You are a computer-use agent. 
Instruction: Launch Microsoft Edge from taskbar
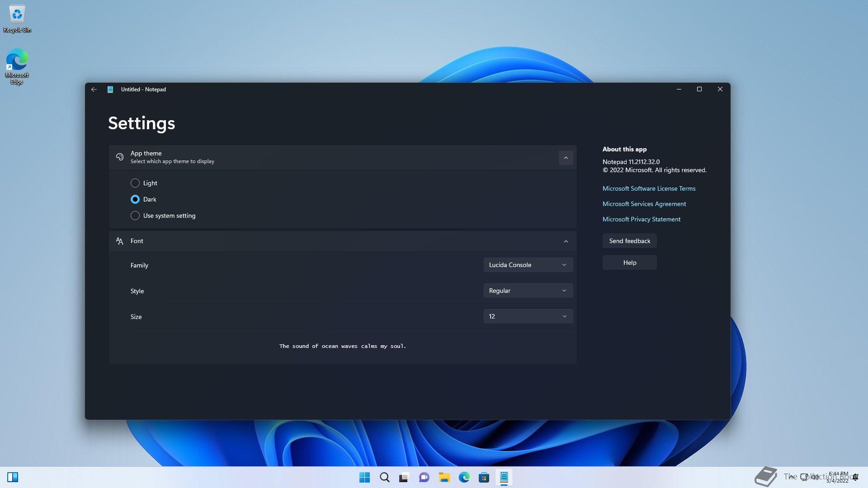464,477
